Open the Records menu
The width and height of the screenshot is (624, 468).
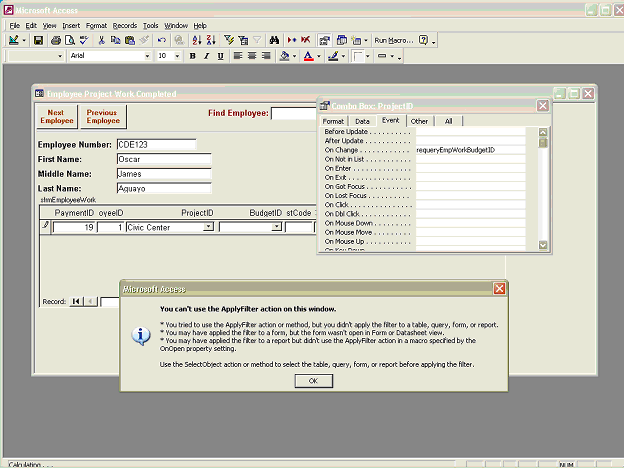tap(125, 26)
